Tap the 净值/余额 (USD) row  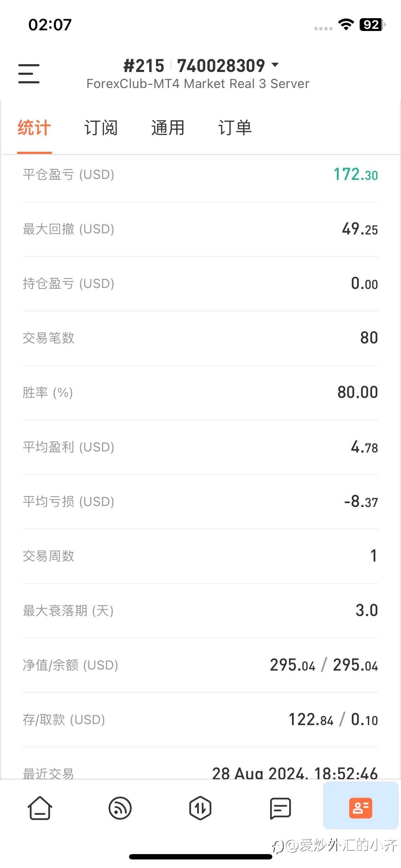(x=200, y=665)
